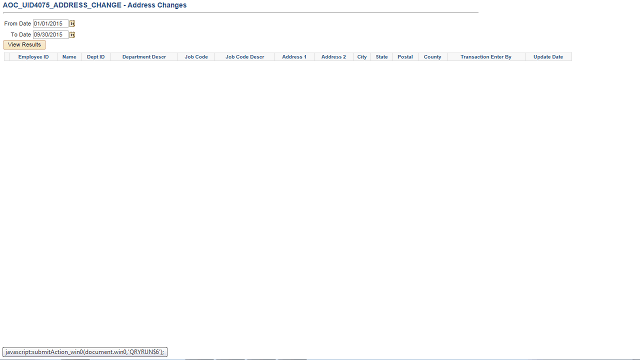Sort by the Update Date column header
The height and width of the screenshot is (360, 640).
click(548, 57)
